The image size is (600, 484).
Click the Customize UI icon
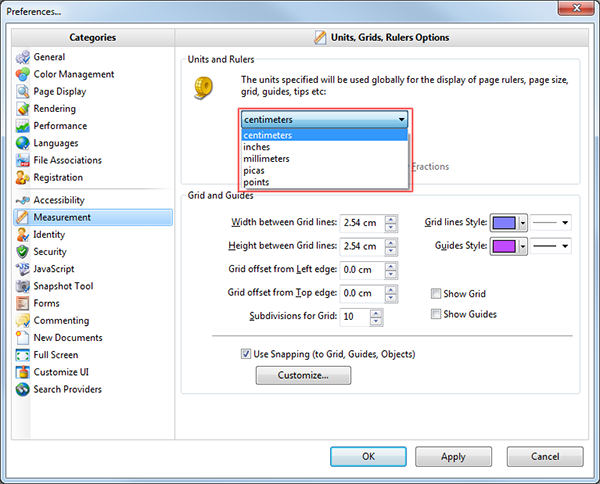pos(23,372)
